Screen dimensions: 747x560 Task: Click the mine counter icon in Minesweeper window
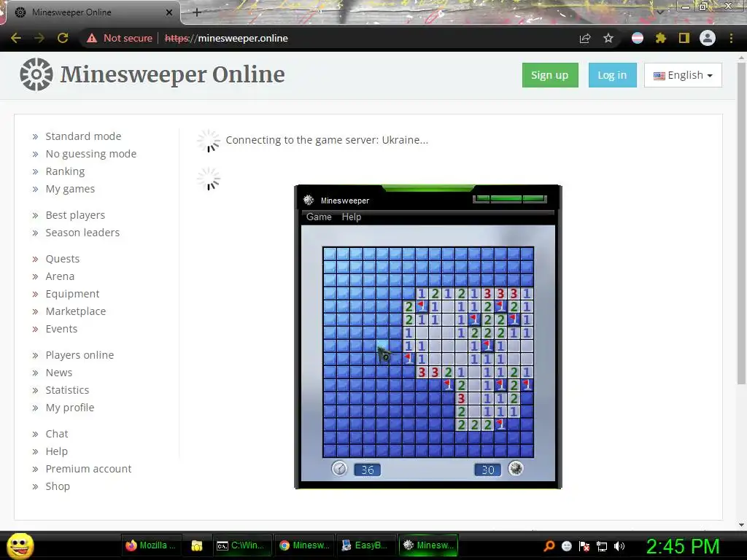tap(516, 469)
